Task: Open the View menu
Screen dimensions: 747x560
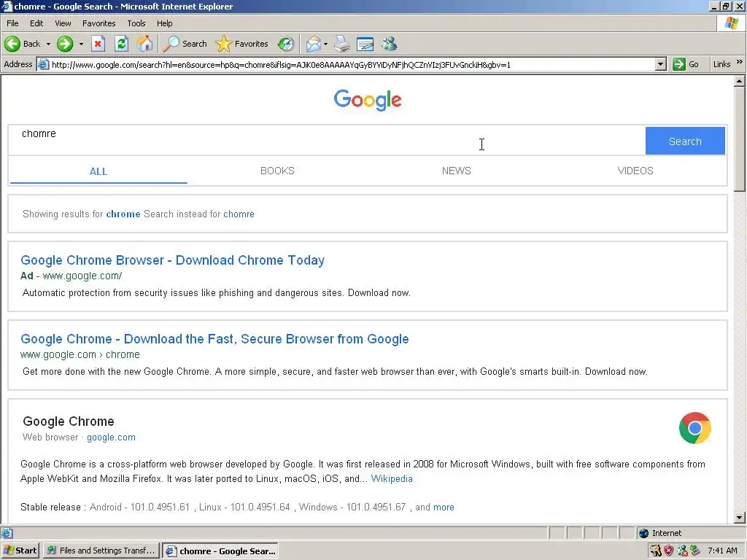Action: [x=63, y=23]
